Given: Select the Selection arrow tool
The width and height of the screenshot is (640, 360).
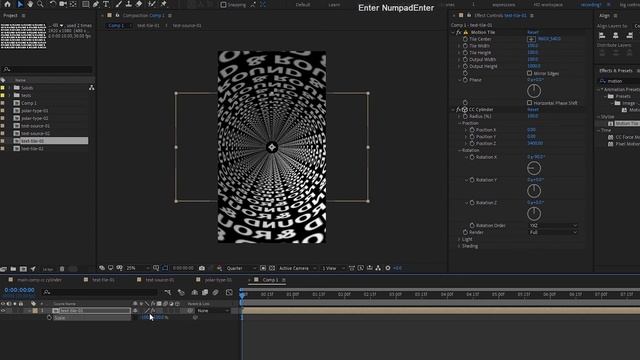Looking at the screenshot, I should (x=20, y=4).
